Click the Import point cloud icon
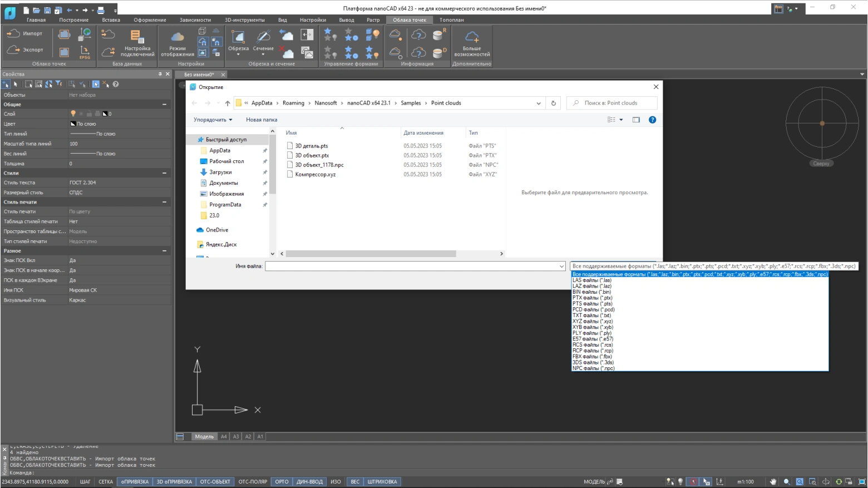The image size is (868, 488). pos(13,34)
